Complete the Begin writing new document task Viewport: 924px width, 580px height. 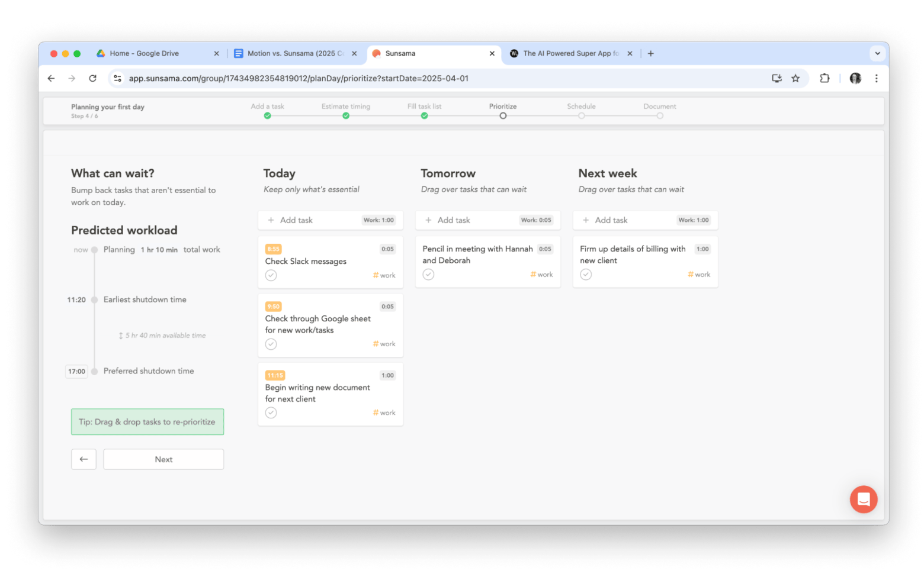point(271,413)
